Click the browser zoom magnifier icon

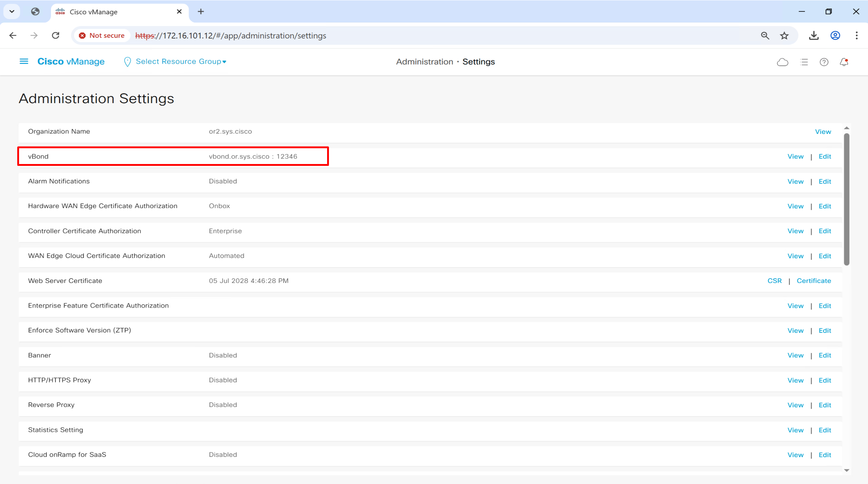coord(765,36)
